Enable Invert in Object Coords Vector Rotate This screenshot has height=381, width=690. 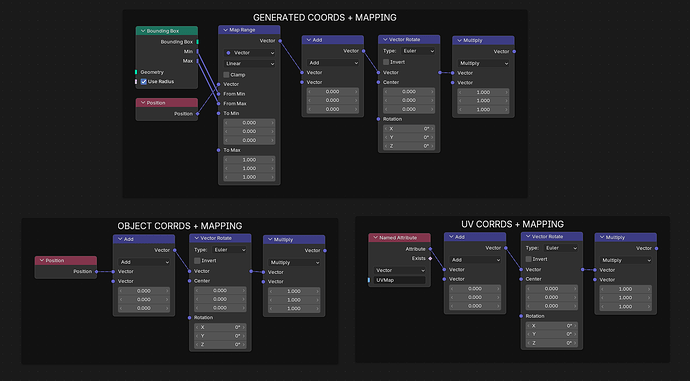click(x=197, y=261)
